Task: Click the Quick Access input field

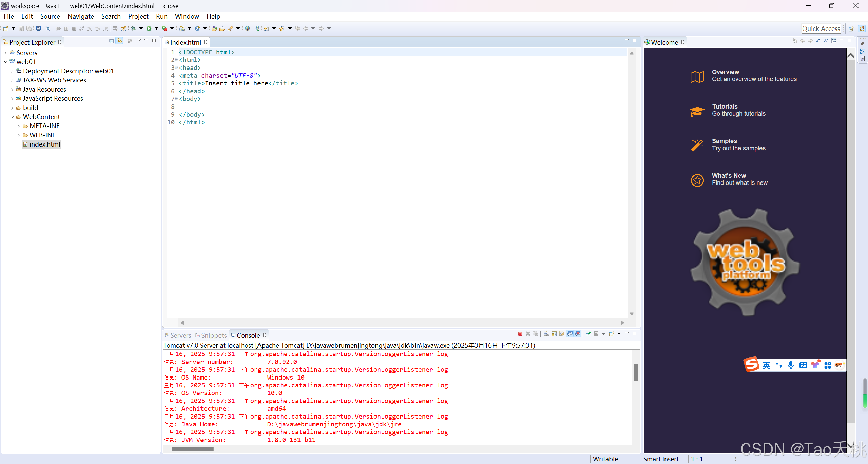Action: coord(821,29)
